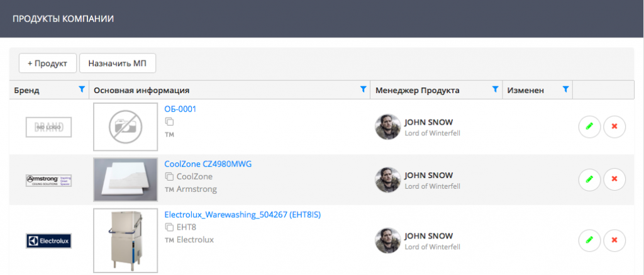
Task: Click the copy icon beside CoolZone series
Action: tap(169, 177)
